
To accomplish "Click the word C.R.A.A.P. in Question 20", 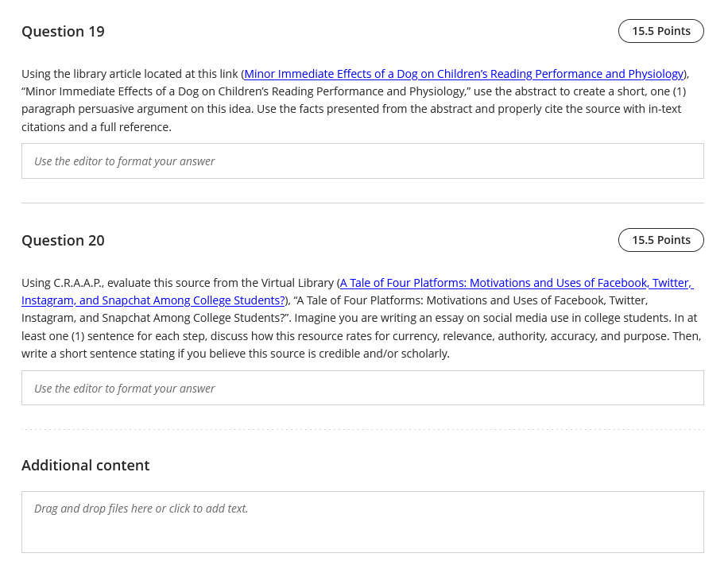I will click(79, 283).
